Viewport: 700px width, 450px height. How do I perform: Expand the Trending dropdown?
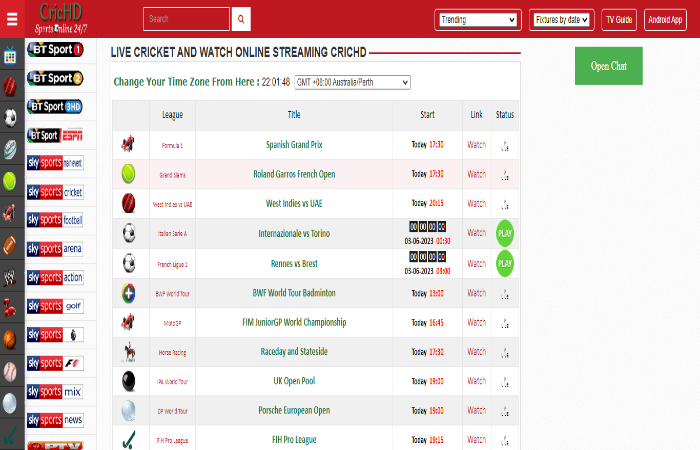[x=478, y=20]
